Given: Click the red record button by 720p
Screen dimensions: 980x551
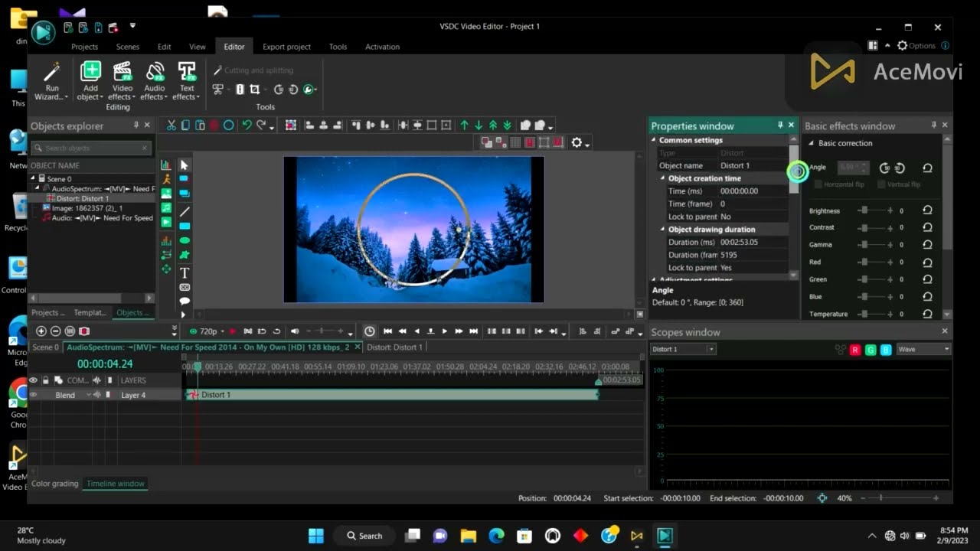Looking at the screenshot, I should pos(233,331).
